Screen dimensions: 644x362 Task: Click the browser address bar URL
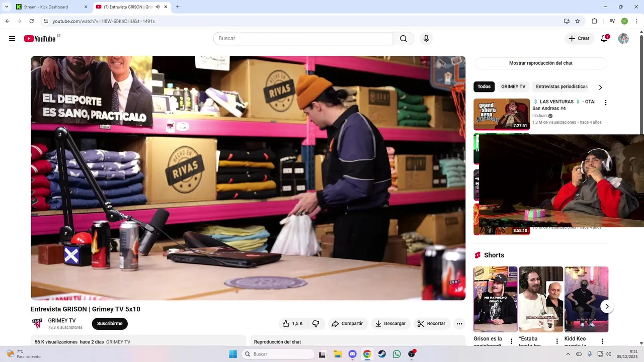point(104,21)
